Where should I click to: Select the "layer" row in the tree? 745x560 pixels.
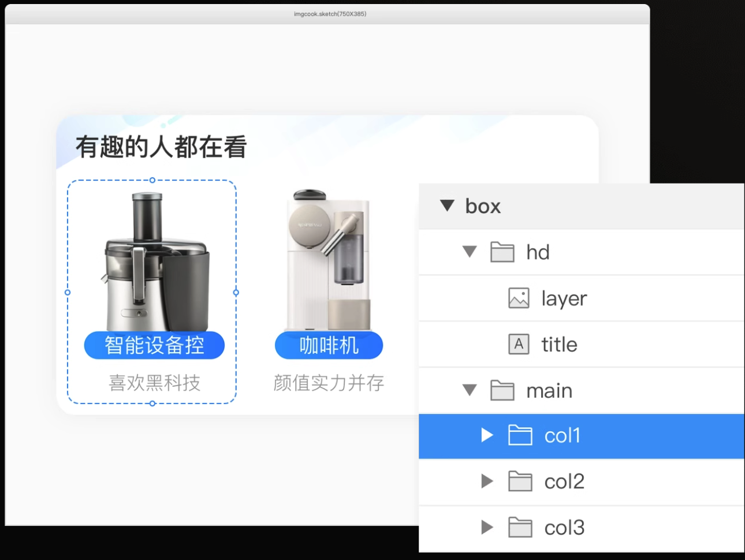click(x=564, y=298)
